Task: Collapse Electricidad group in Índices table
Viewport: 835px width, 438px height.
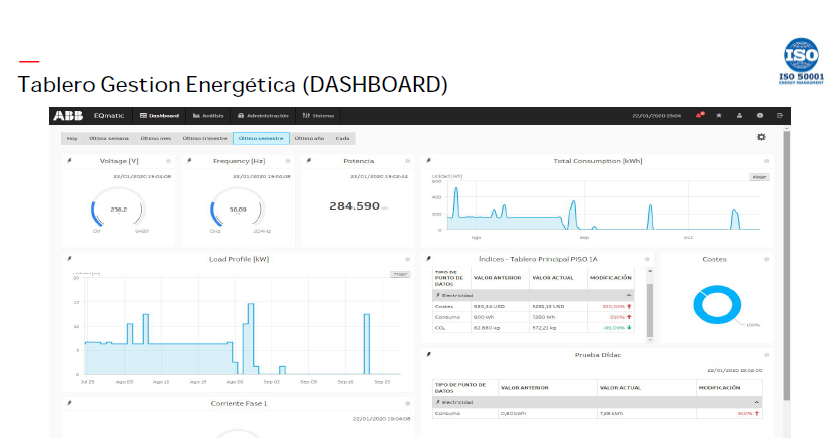Action: 628,295
